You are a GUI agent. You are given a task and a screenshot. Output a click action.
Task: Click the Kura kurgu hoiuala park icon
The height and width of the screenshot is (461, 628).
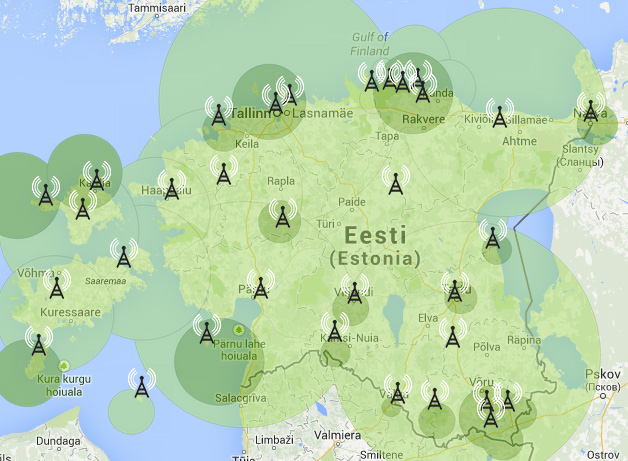tap(64, 366)
